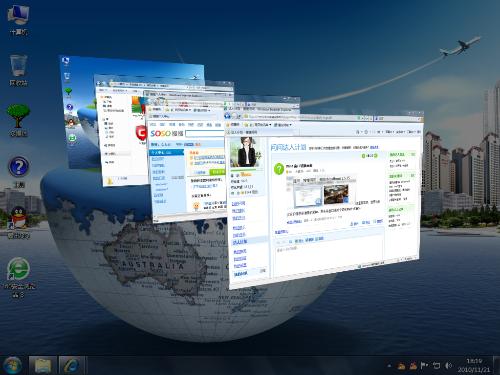
Task: Open the clock showing 2010/11/21
Action: click(x=474, y=365)
